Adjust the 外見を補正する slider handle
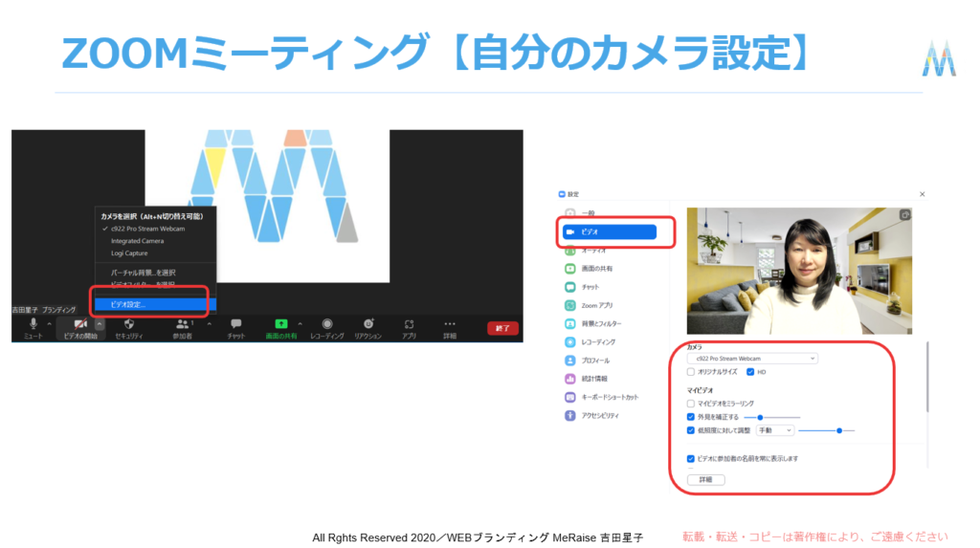Image resolution: width=980 pixels, height=548 pixels. point(760,417)
